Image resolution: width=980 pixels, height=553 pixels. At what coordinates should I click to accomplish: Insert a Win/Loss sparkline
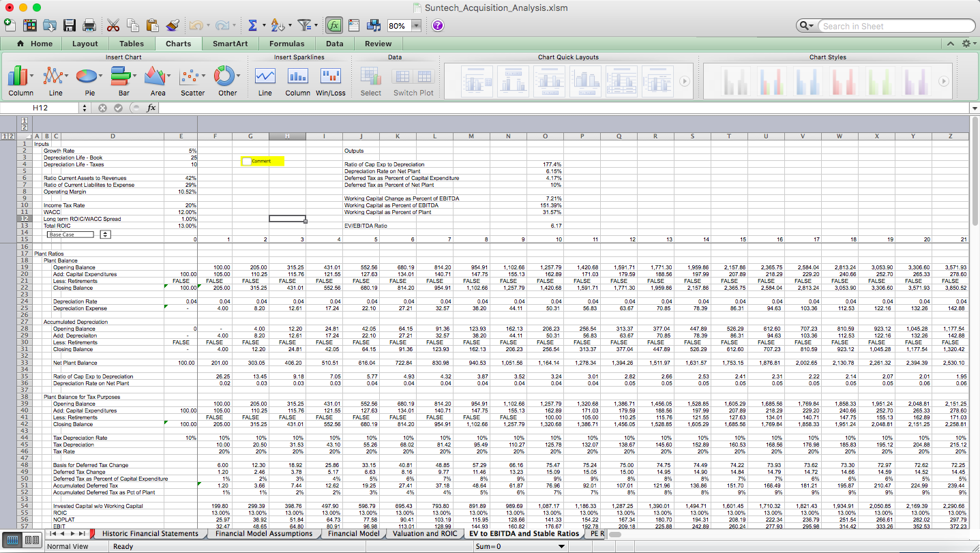click(x=331, y=77)
